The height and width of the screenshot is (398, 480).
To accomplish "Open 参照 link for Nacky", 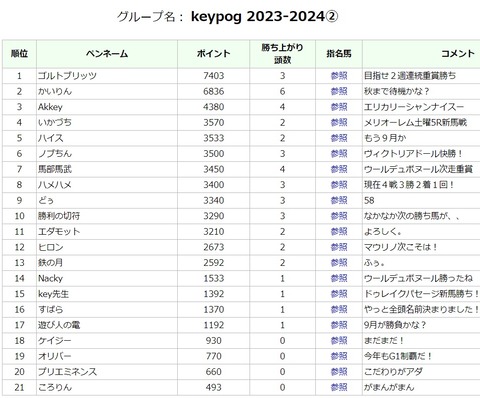I will pyautogui.click(x=339, y=278).
